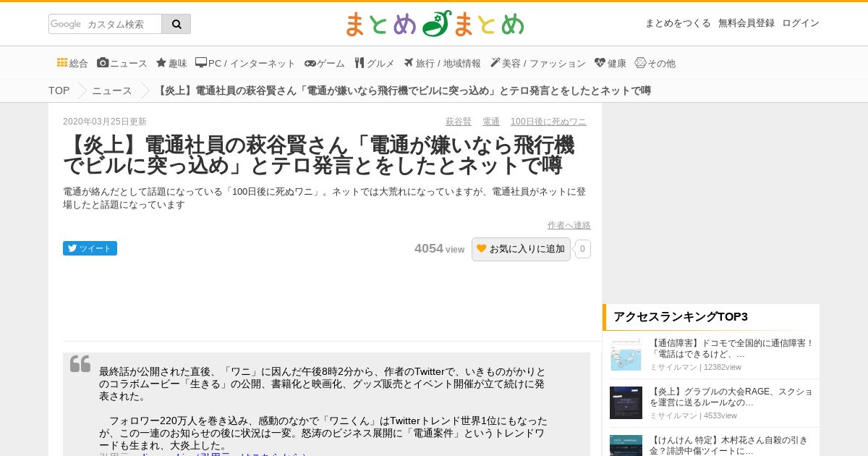
Task: Select the 美容 / ファッション icon
Action: [x=495, y=62]
